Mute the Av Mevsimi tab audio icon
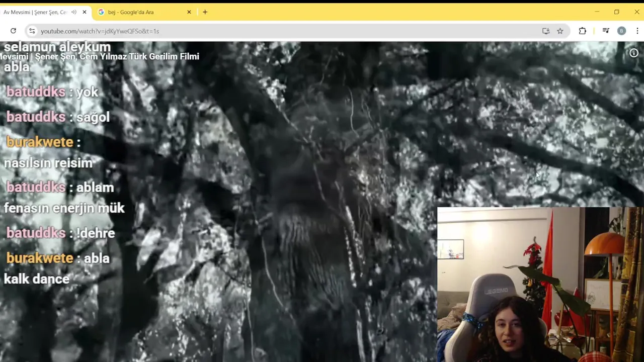The image size is (644, 362). point(74,12)
